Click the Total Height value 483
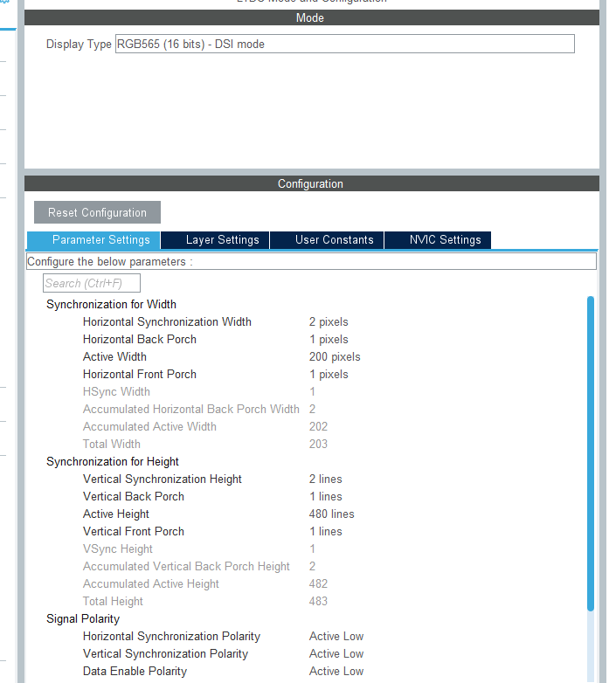616x683 pixels. pyautogui.click(x=318, y=601)
